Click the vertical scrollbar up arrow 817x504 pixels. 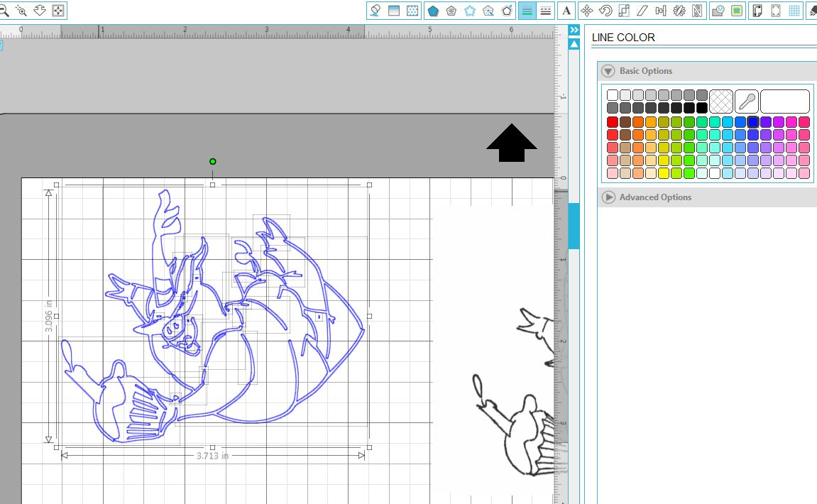574,45
